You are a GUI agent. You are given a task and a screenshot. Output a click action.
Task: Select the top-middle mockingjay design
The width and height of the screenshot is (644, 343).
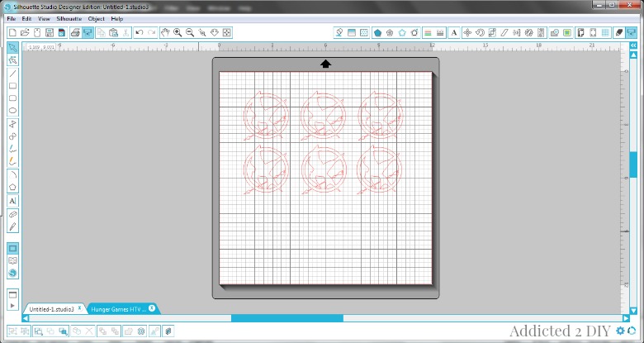pos(323,117)
